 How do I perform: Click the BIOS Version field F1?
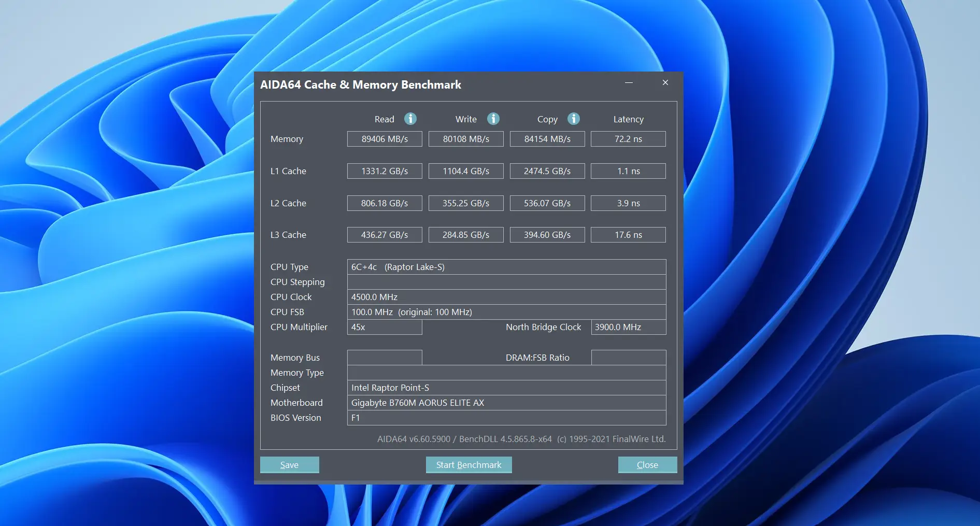506,418
